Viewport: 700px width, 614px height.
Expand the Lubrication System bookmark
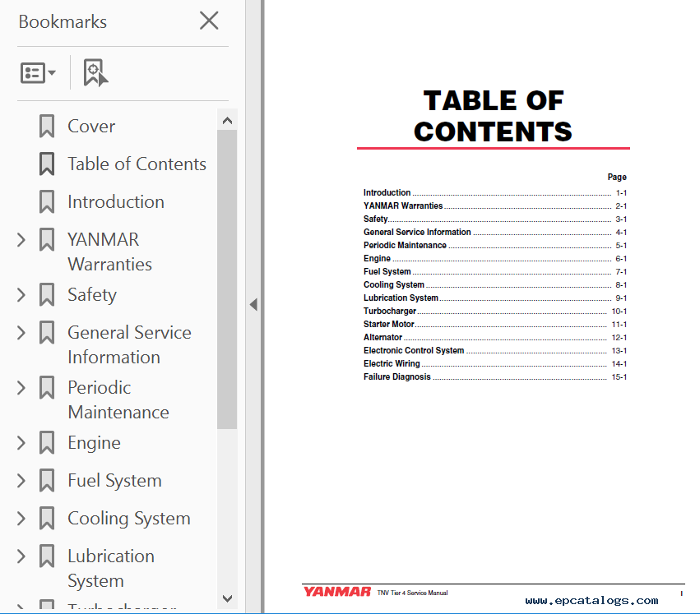click(21, 556)
